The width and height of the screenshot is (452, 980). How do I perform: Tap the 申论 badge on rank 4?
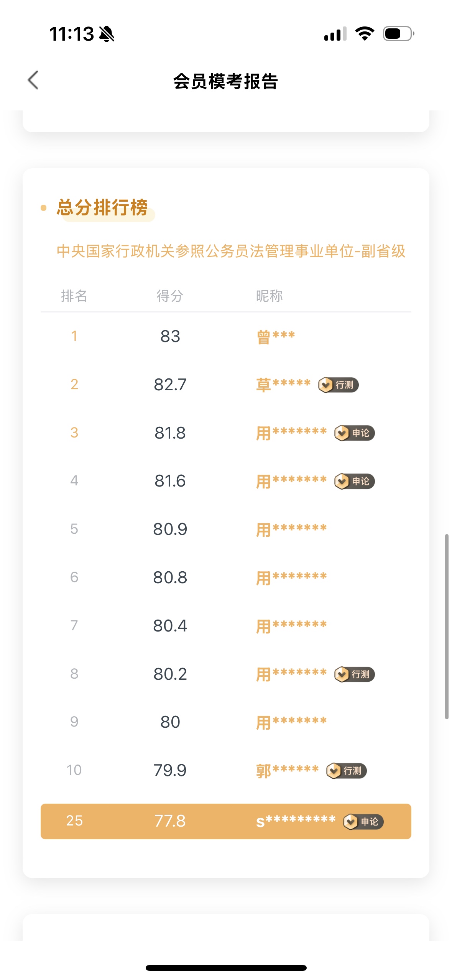[x=355, y=481]
